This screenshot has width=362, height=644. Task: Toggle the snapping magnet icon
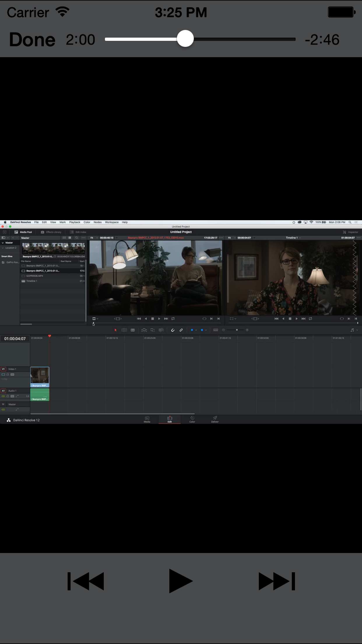173,330
